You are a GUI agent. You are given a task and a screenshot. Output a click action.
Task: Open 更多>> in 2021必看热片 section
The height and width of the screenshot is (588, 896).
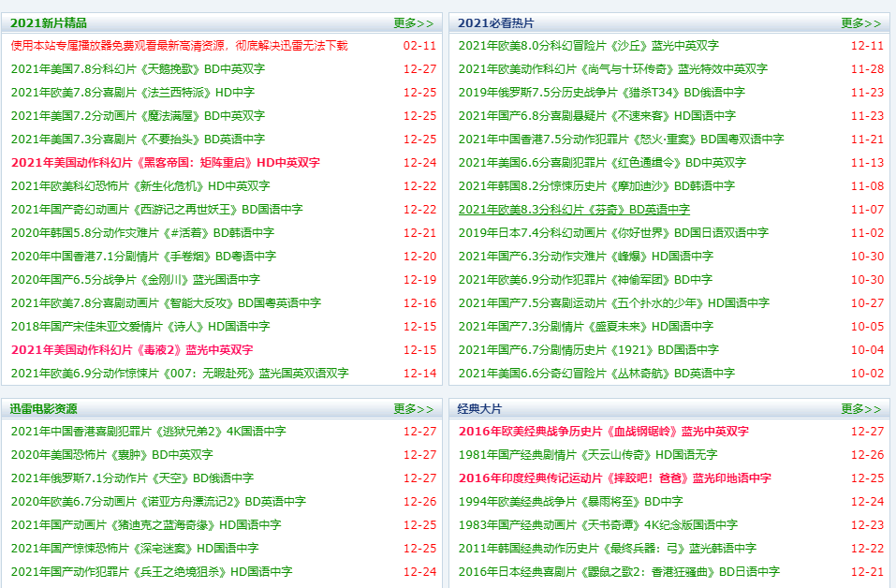(x=860, y=22)
